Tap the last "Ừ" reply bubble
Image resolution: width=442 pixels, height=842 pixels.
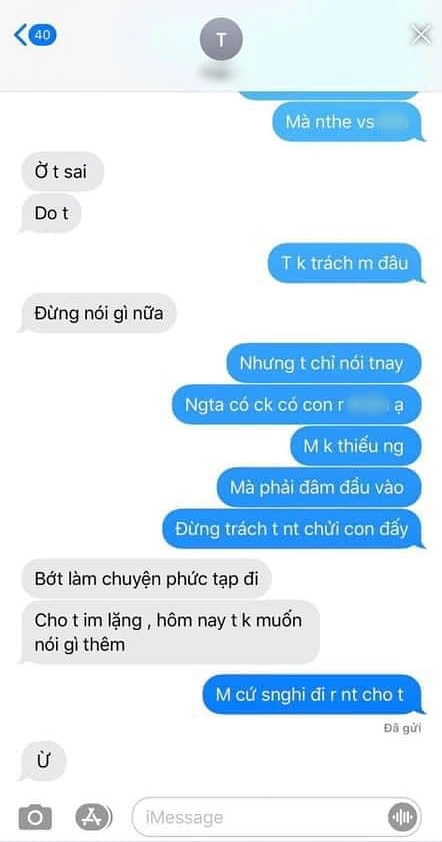44,761
